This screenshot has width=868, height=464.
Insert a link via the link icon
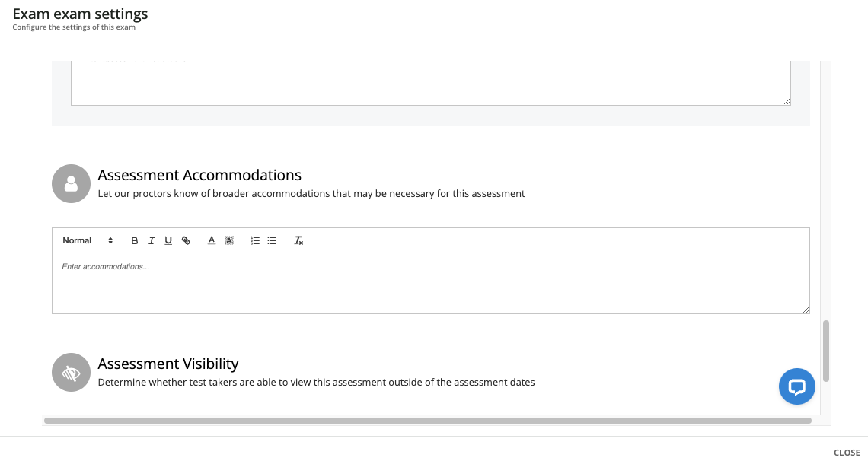click(x=186, y=240)
